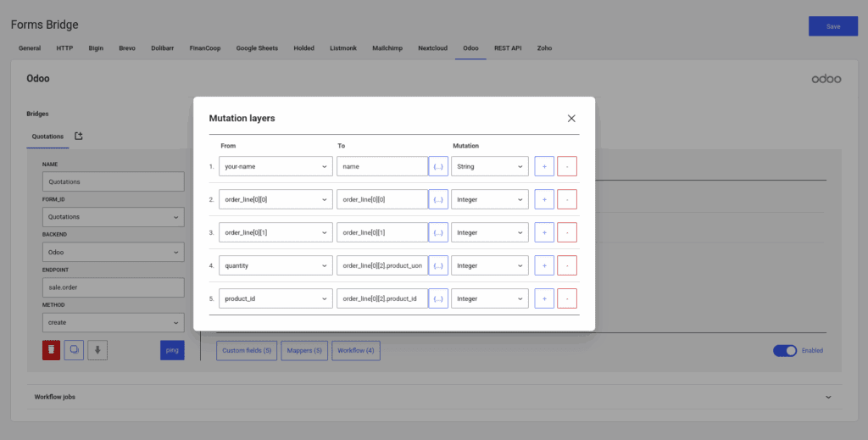
Task: Add a layer after order_line[0][0] row
Action: click(544, 199)
